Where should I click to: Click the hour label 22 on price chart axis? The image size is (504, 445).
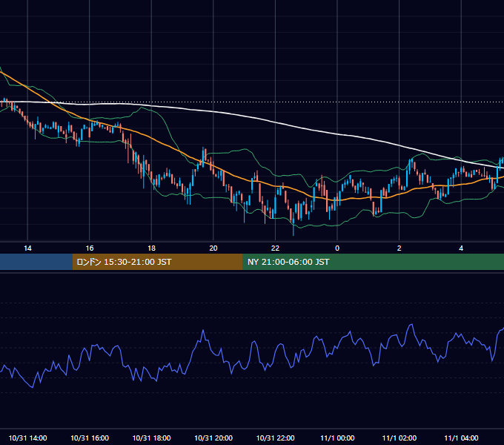tap(275, 248)
